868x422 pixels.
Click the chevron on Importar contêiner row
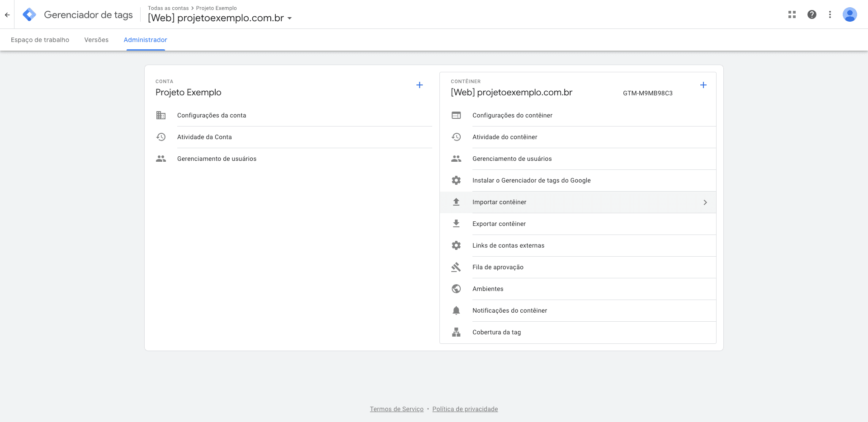coord(705,202)
